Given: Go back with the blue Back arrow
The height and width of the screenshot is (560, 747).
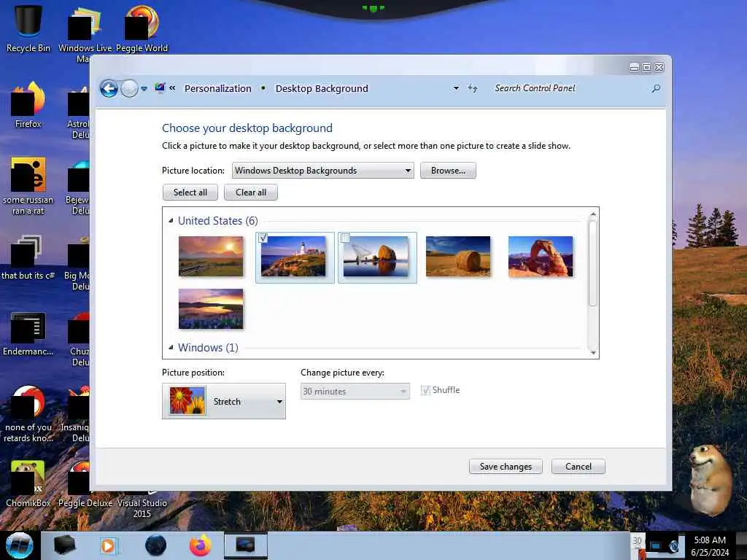Looking at the screenshot, I should (109, 88).
